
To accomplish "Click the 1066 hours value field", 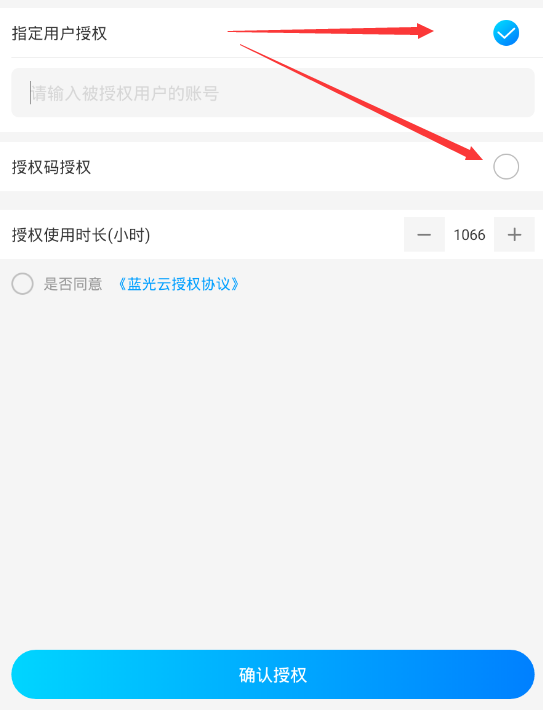I will [x=469, y=235].
